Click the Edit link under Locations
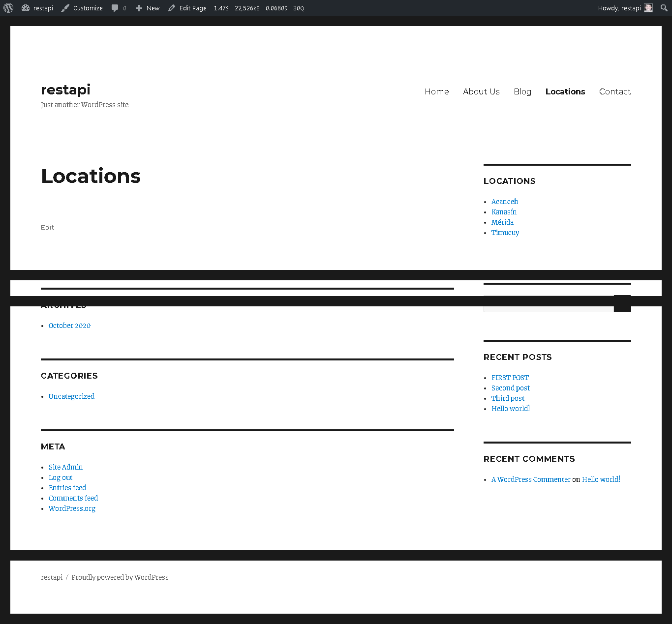 (x=47, y=227)
